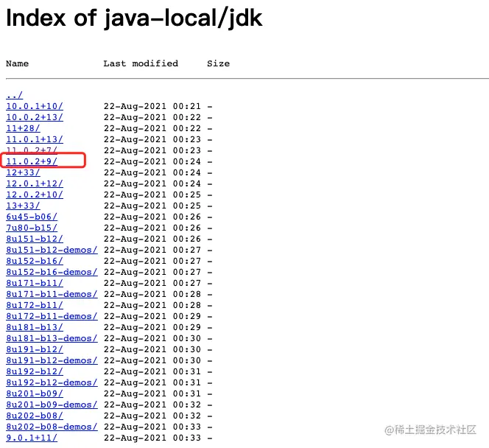Open the 11+28/ directory link
The width and height of the screenshot is (489, 448).
[23, 128]
